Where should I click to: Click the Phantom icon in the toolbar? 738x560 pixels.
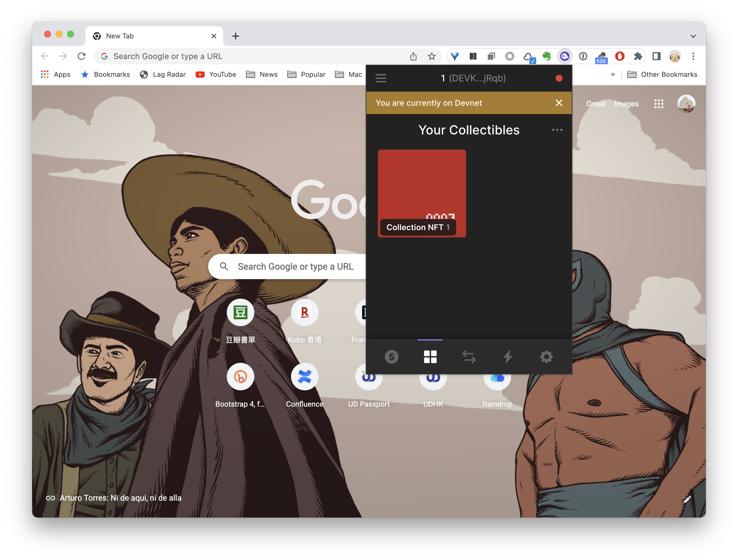pyautogui.click(x=565, y=56)
